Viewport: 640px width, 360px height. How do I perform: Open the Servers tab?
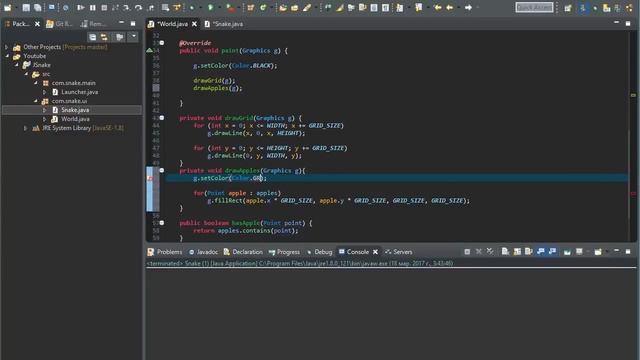[398, 252]
